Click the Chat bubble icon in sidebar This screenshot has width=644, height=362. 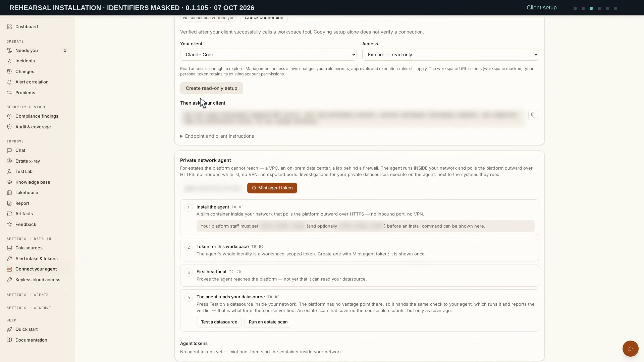[x=9, y=150]
